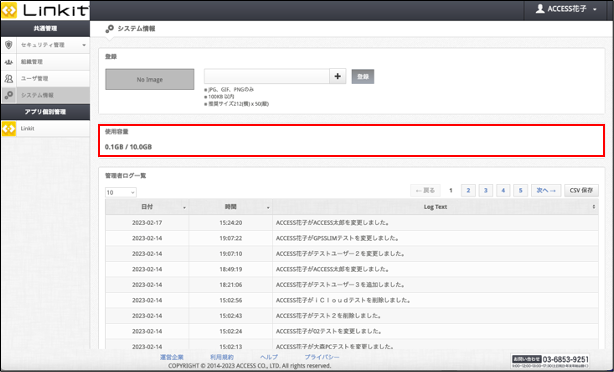Sort by 時間 column header
Image resolution: width=614 pixels, height=372 pixels.
[x=231, y=207]
